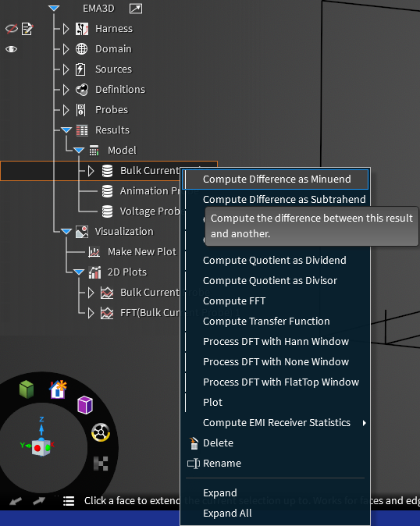Collapse the 2D Plots node

(79, 272)
